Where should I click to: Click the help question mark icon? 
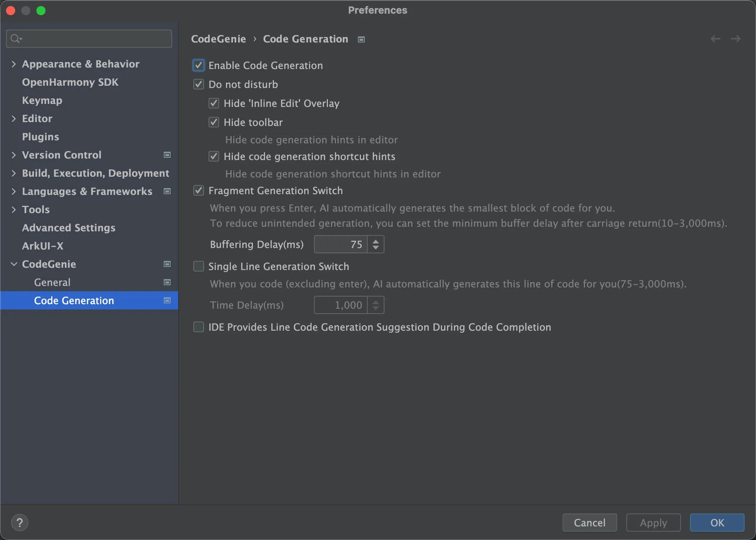(20, 523)
